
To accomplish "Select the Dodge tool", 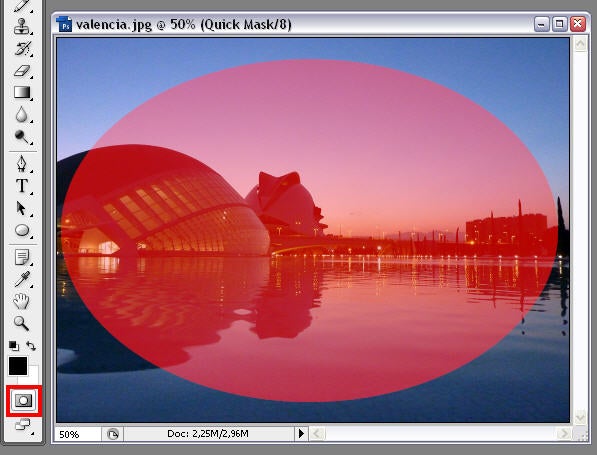I will point(22,136).
